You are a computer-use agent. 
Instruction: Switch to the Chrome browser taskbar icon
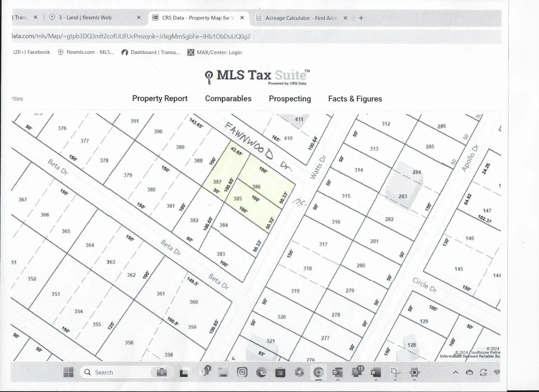[x=318, y=373]
